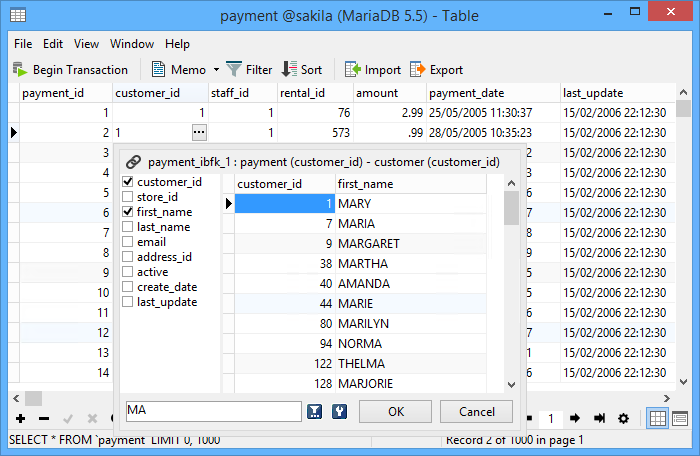Select the MARGARET row in popup
This screenshot has height=456, width=700.
tap(361, 243)
